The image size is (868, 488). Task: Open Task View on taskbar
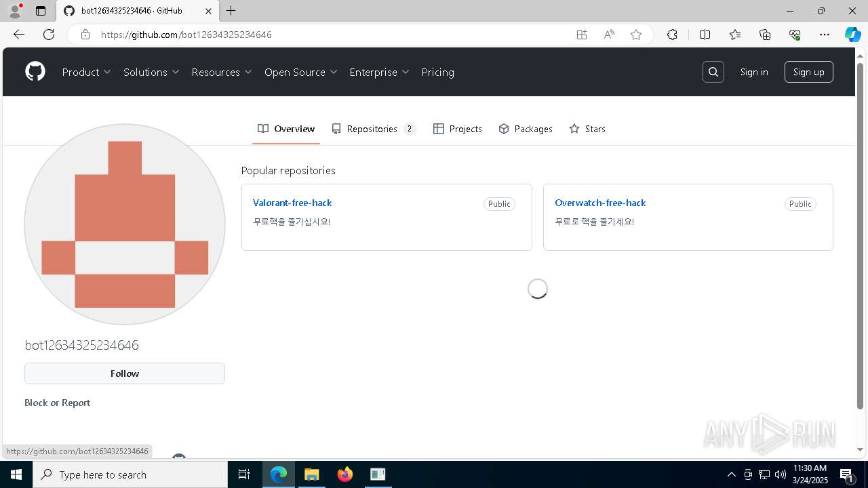point(244,474)
